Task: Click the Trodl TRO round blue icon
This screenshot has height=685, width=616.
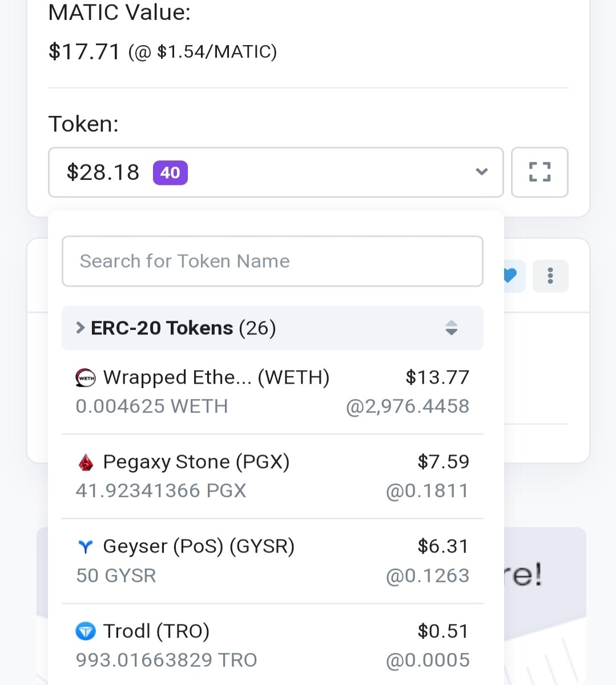Action: (x=86, y=632)
